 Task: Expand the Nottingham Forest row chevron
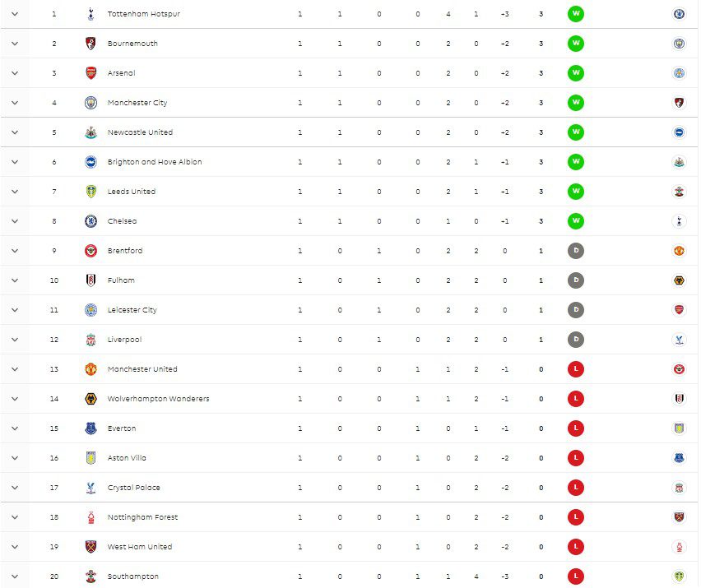coord(15,517)
